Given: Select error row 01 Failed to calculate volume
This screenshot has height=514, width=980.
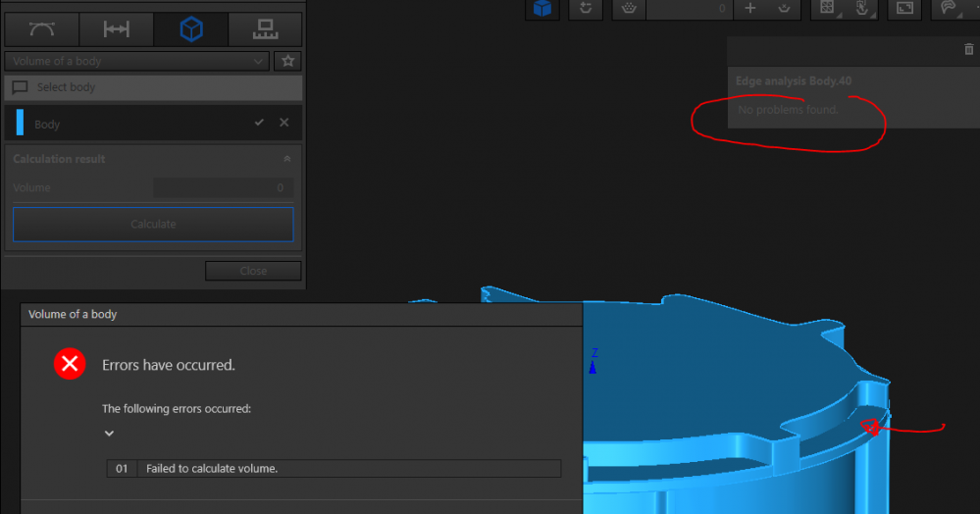Looking at the screenshot, I should 334,469.
